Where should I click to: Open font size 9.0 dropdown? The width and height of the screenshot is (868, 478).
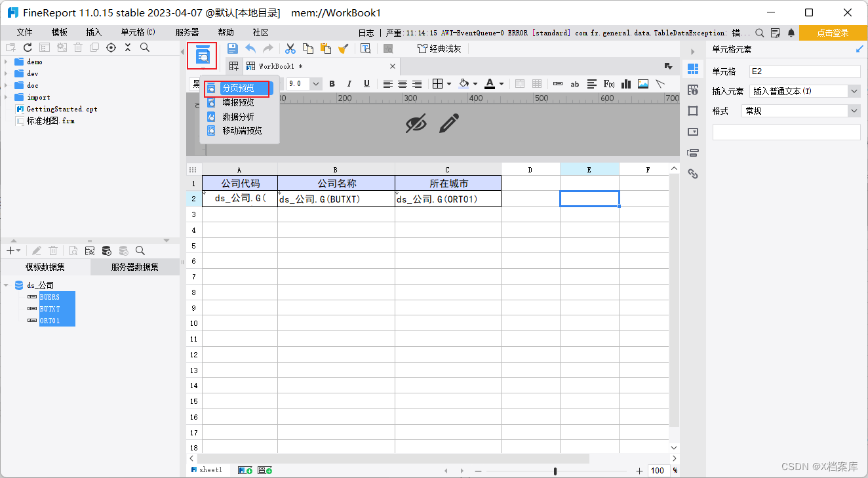click(x=316, y=83)
